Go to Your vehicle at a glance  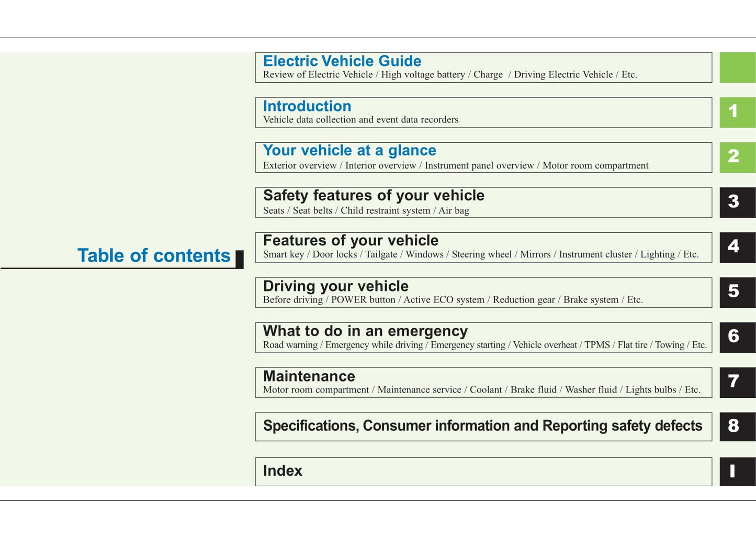[x=349, y=151]
